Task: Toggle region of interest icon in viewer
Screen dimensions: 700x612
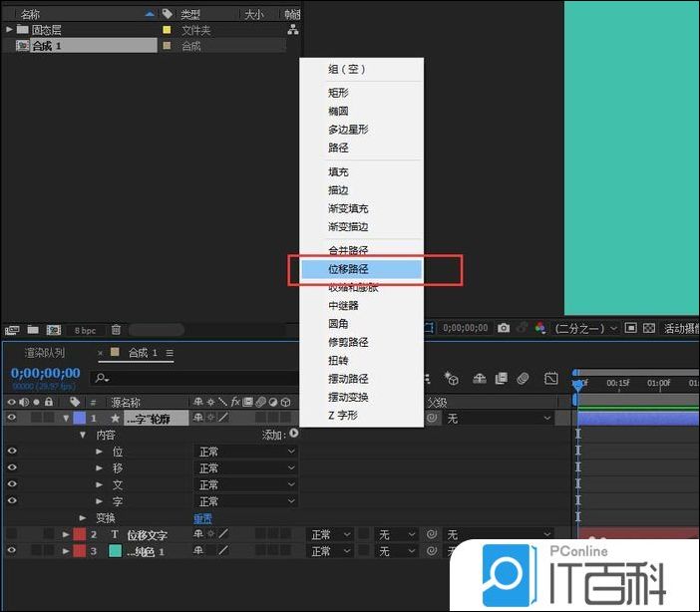Action: point(630,328)
